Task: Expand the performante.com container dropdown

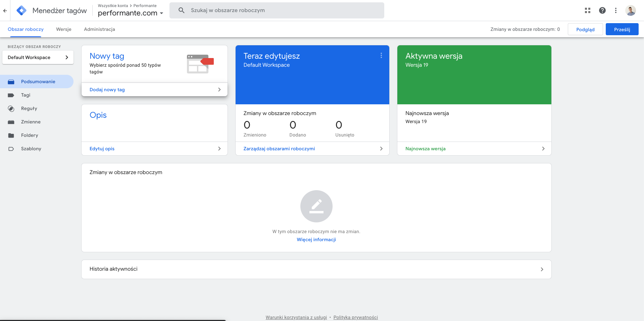Action: (x=162, y=13)
